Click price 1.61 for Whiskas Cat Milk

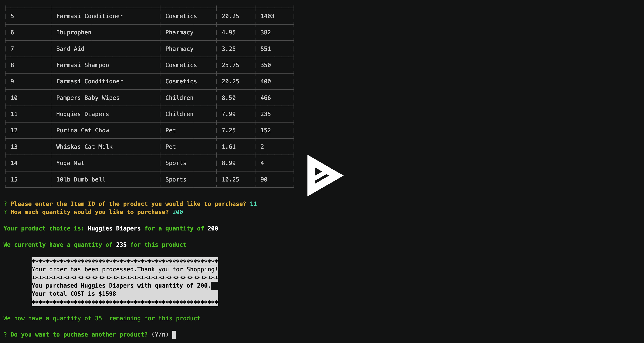(229, 147)
